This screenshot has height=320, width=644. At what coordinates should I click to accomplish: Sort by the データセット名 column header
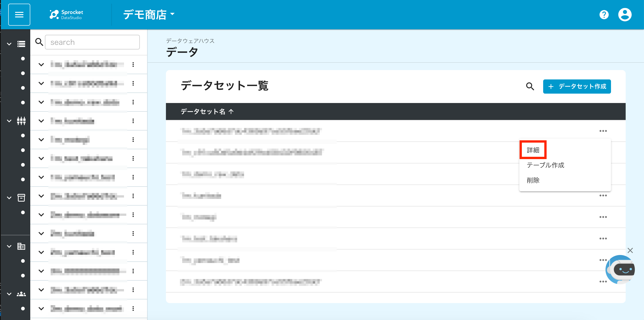click(x=203, y=111)
